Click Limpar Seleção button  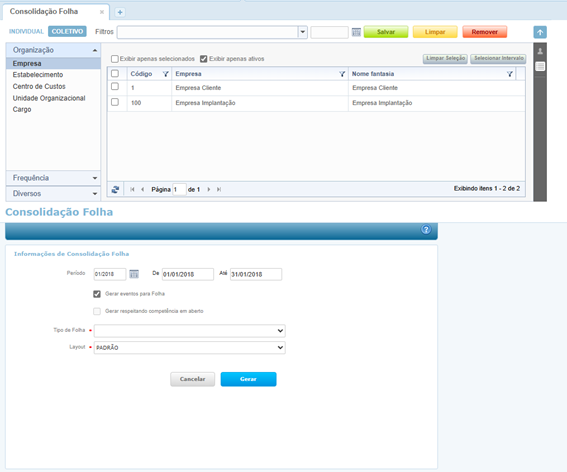pyautogui.click(x=445, y=59)
